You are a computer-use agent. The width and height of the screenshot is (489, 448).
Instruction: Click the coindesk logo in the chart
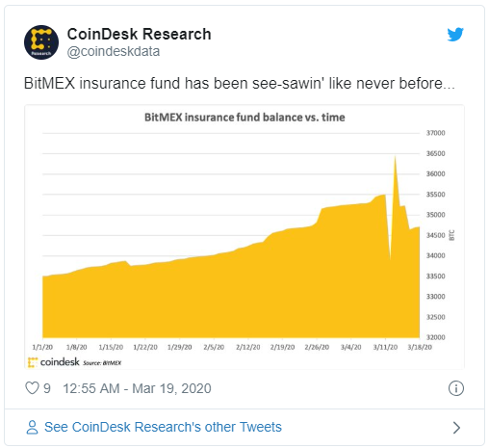click(54, 362)
